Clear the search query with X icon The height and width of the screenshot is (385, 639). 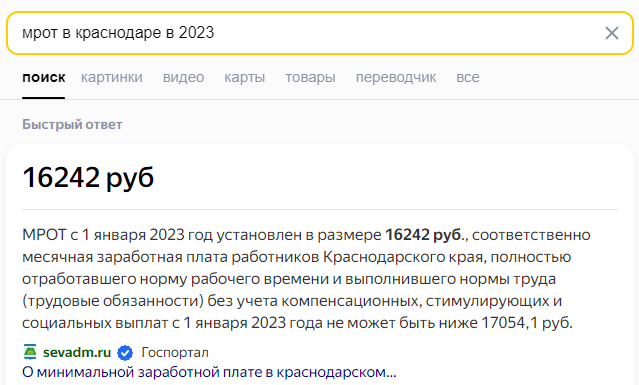[611, 33]
